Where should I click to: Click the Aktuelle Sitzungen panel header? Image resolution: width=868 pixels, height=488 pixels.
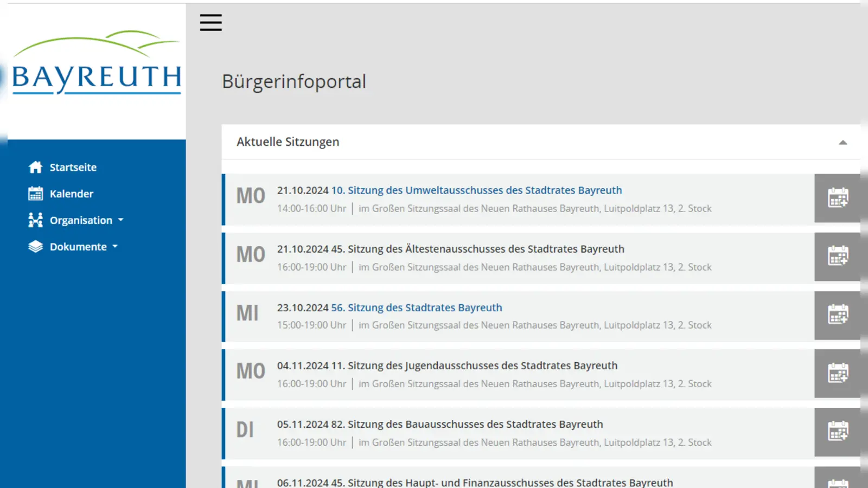288,142
